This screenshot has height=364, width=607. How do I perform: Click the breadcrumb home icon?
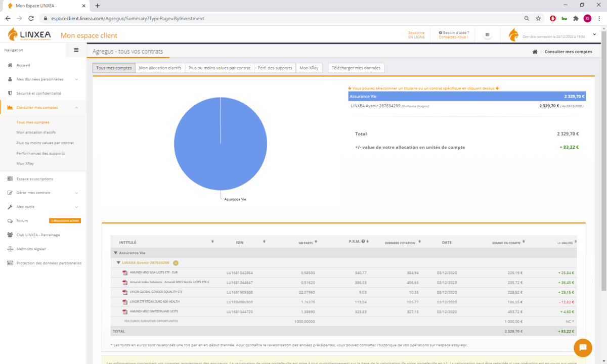[535, 52]
